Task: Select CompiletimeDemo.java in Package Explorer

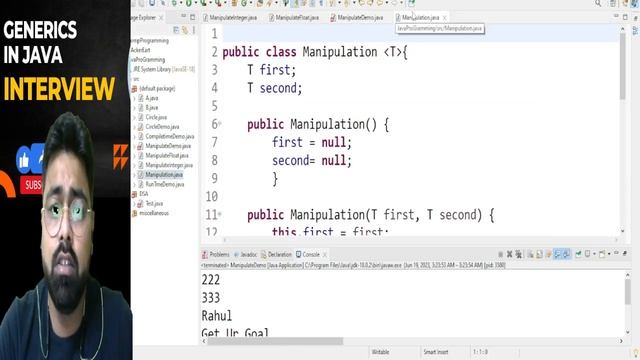Action: tap(169, 136)
